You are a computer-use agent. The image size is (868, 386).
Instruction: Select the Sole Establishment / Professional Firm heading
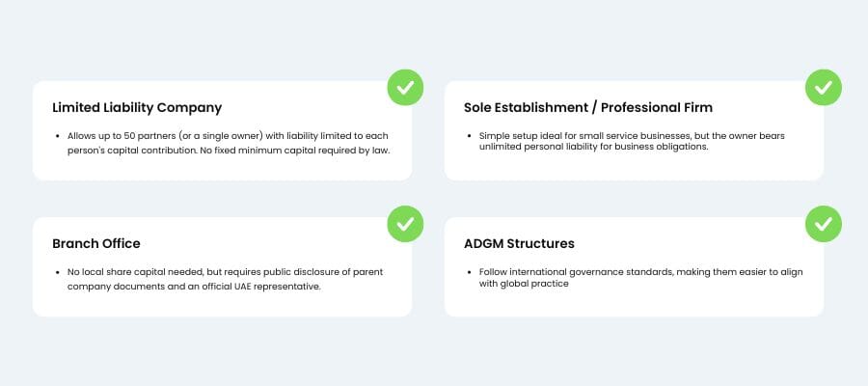pyautogui.click(x=588, y=107)
